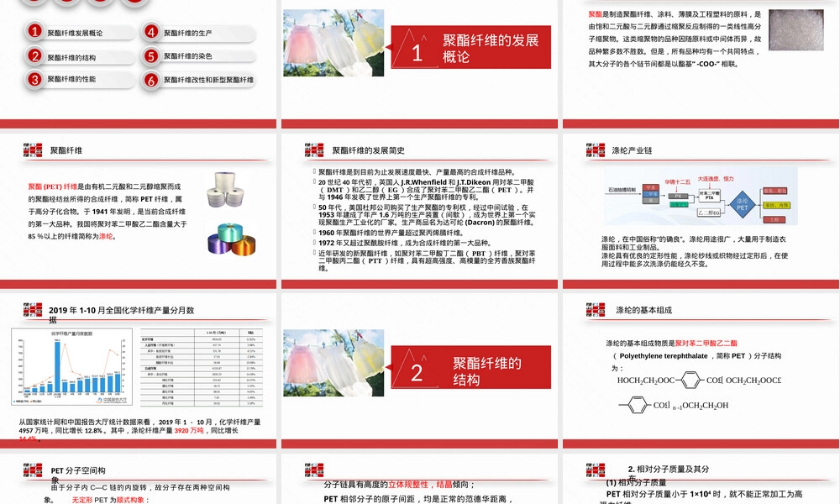Click the red 3920 万吨 figure
The width and height of the screenshot is (840, 504).
[188, 430]
